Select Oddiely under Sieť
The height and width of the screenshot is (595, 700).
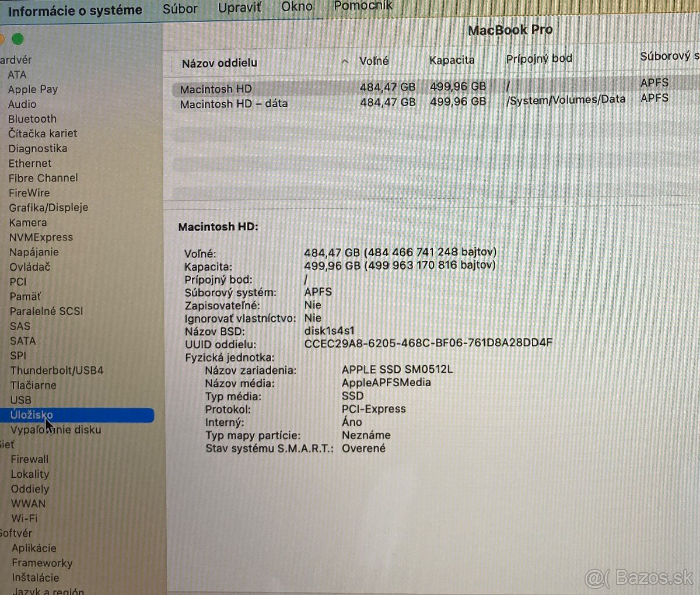(x=30, y=489)
